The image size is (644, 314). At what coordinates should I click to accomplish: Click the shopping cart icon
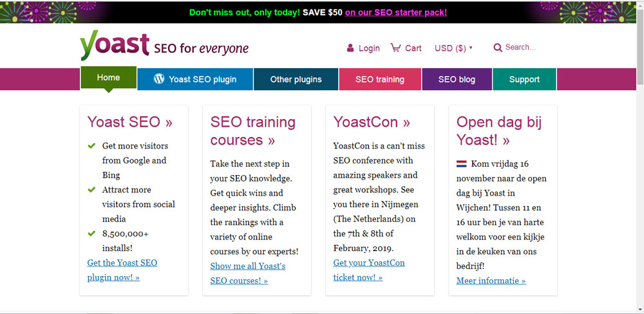[x=395, y=48]
